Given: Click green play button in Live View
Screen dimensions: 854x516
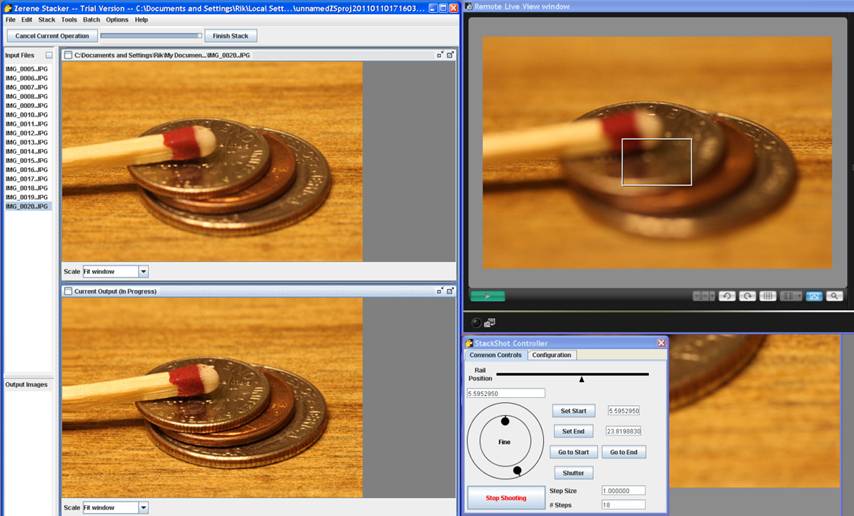Looking at the screenshot, I should tap(487, 296).
